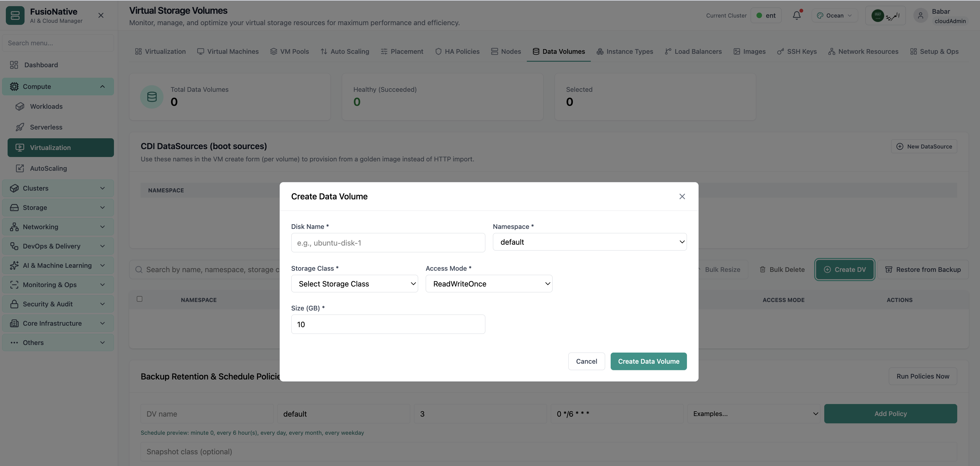Switch to the Auto Scaling tab
This screenshot has width=980, height=466.
(345, 51)
